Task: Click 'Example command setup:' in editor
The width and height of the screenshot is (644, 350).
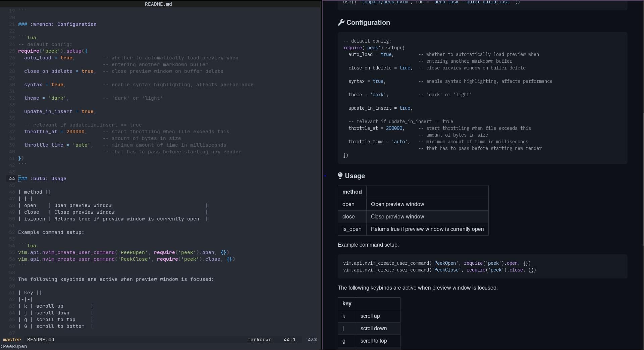Action: click(x=51, y=232)
